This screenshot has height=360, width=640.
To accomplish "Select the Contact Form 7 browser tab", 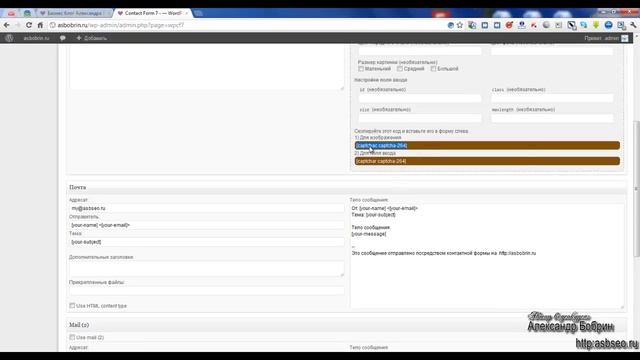I will [x=152, y=13].
